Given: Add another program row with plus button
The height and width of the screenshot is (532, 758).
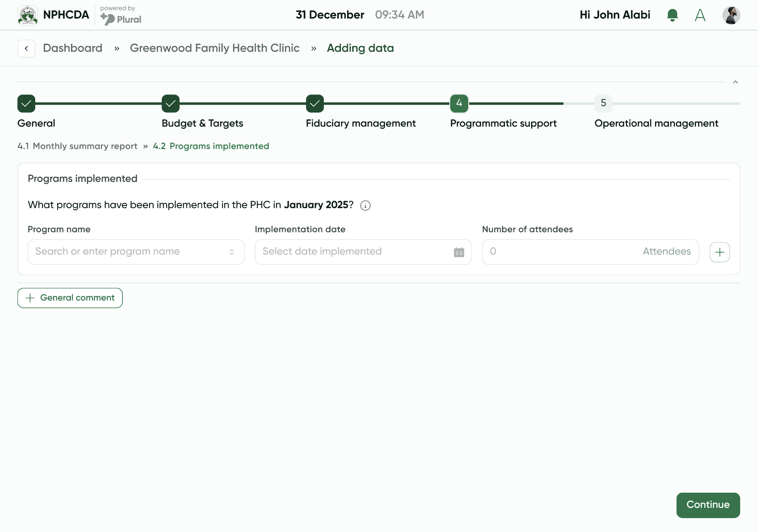Looking at the screenshot, I should [x=719, y=252].
